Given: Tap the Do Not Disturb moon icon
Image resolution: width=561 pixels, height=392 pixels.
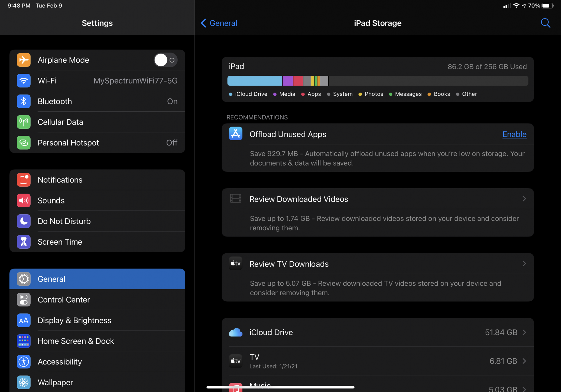Looking at the screenshot, I should click(x=24, y=221).
